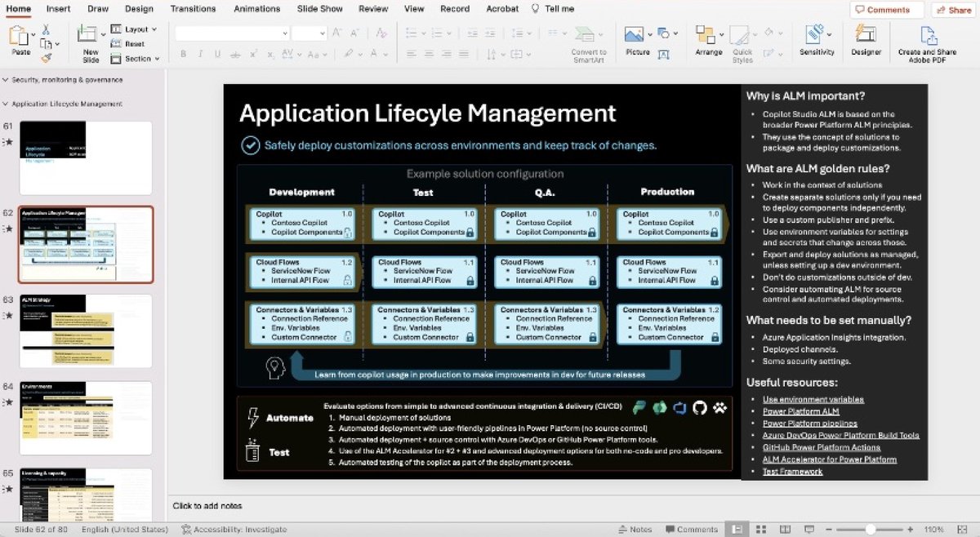
Task: Open the Picture dropdown arrow
Action: point(650,34)
